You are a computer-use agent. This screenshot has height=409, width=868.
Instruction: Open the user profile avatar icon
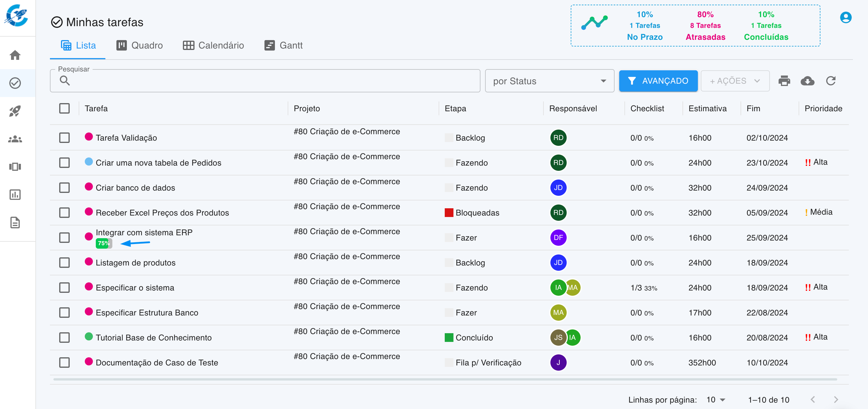[x=845, y=17]
